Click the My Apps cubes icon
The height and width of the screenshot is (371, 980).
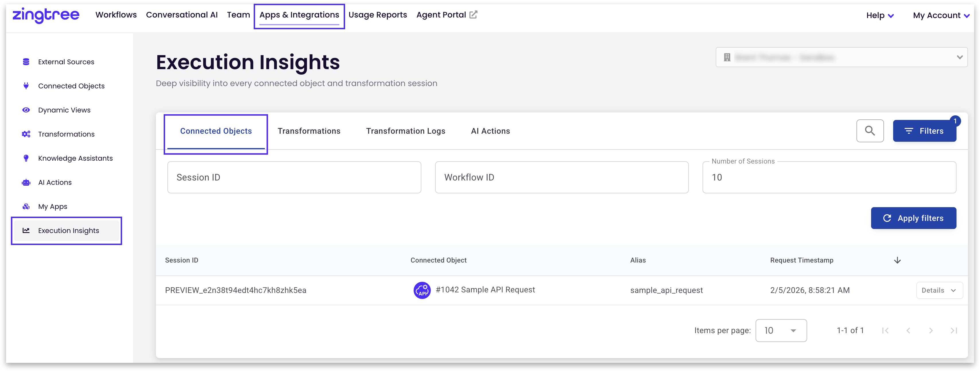(x=26, y=207)
